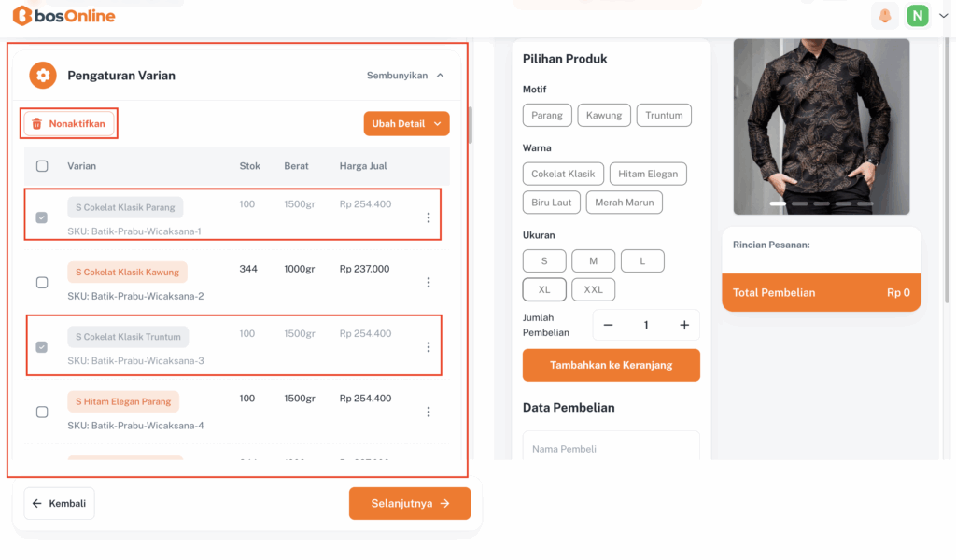The image size is (956, 560).
Task: Click the green N profile icon
Action: [x=918, y=16]
